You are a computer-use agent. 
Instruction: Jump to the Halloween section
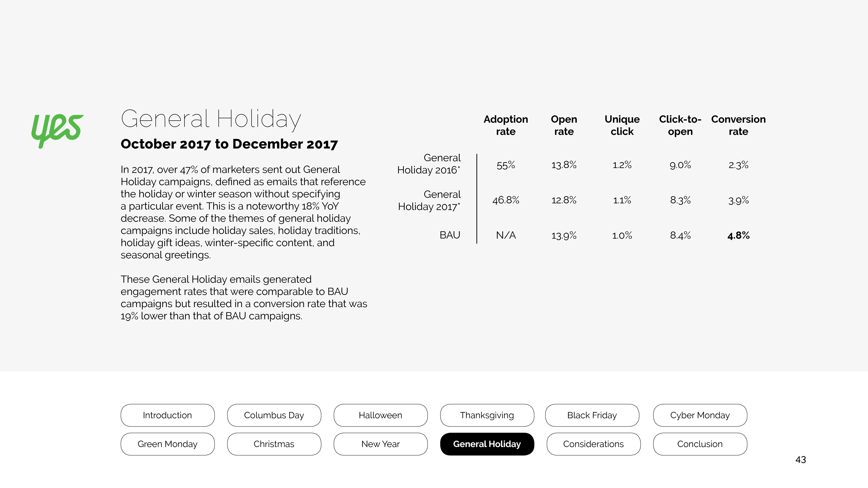(x=380, y=415)
